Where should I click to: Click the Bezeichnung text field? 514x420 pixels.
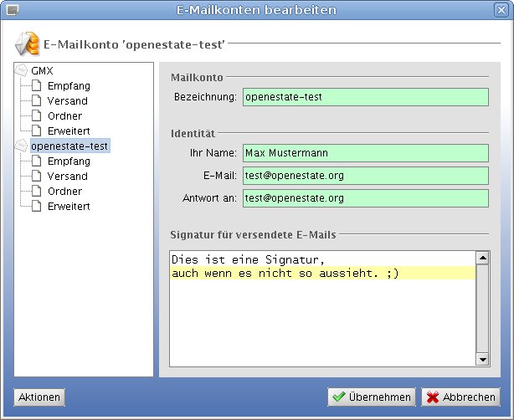(365, 98)
